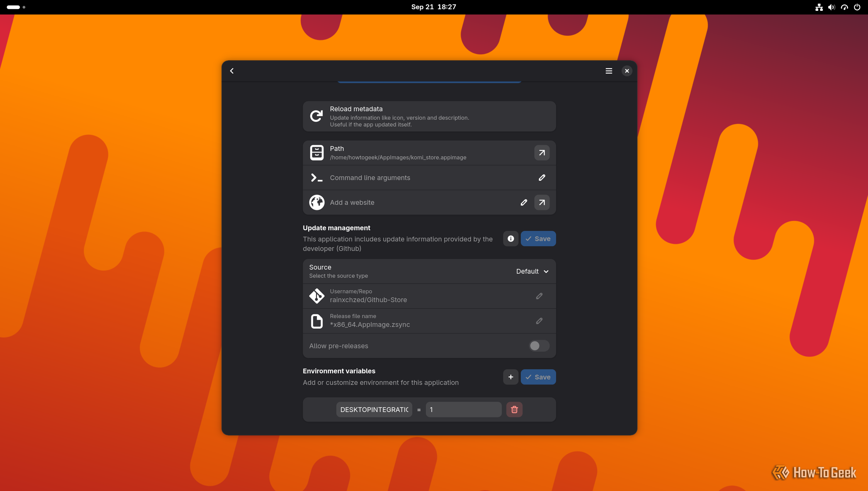Click the Release file document icon
This screenshot has width=868, height=491.
pyautogui.click(x=317, y=321)
